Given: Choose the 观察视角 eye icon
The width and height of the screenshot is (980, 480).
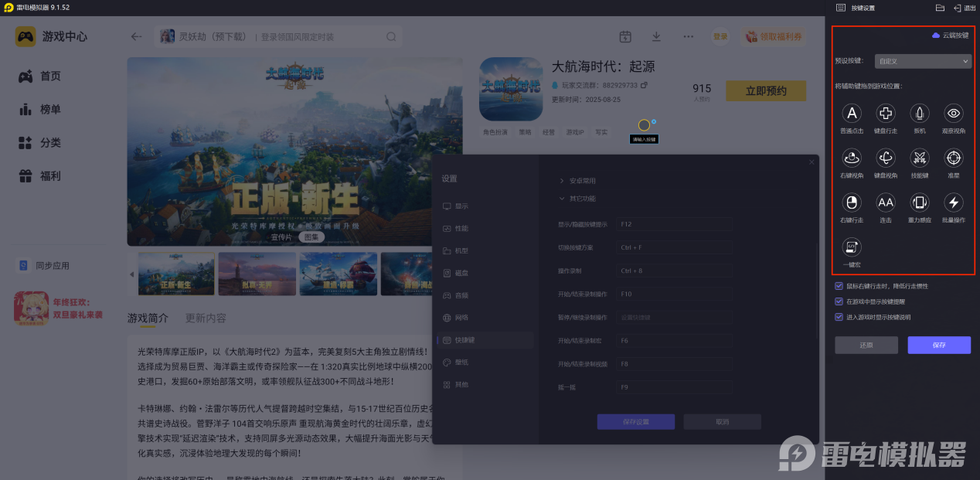Looking at the screenshot, I should click(954, 114).
